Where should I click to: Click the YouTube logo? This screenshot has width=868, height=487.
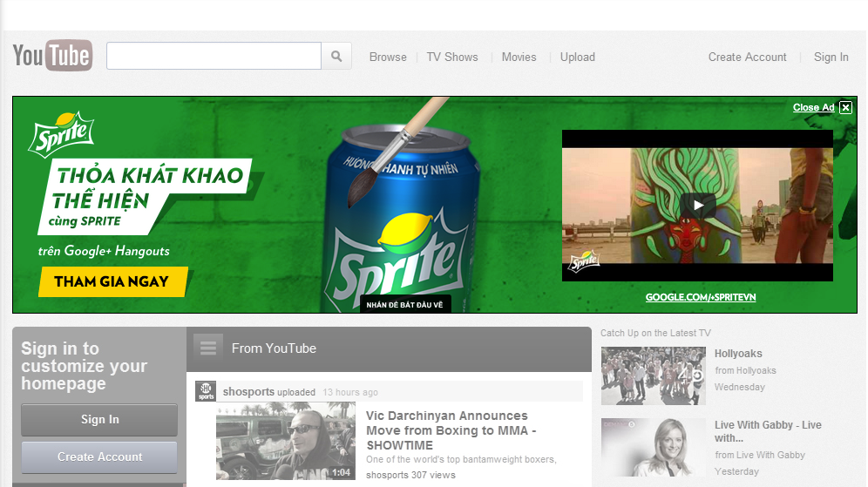pos(52,56)
